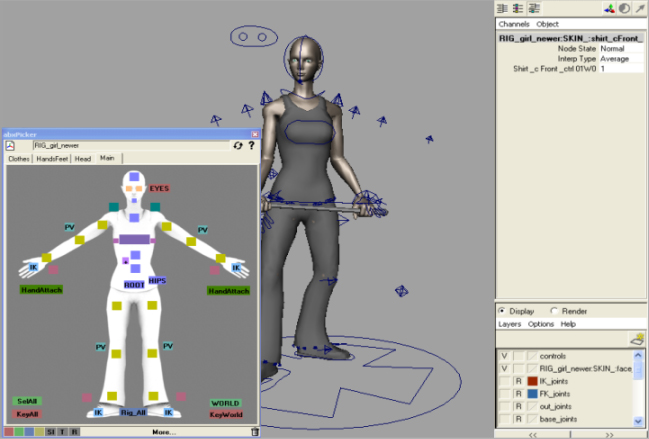Switch to the Clothes tab in abxPicker
The height and width of the screenshot is (439, 649).
[x=19, y=158]
